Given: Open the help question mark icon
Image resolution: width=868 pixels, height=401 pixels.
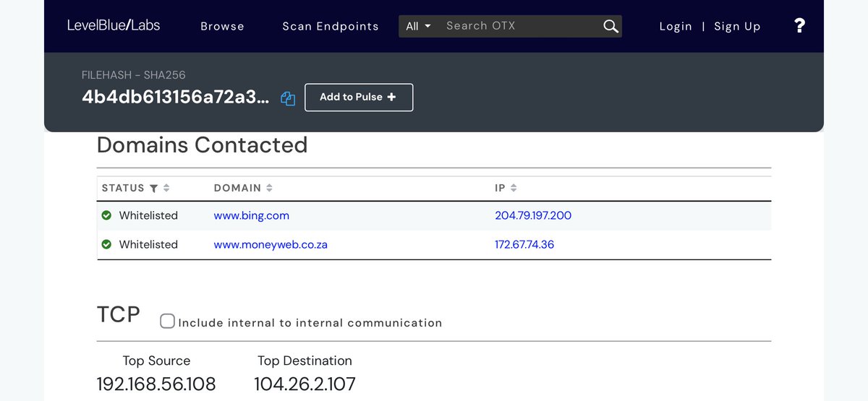Looking at the screenshot, I should (799, 26).
